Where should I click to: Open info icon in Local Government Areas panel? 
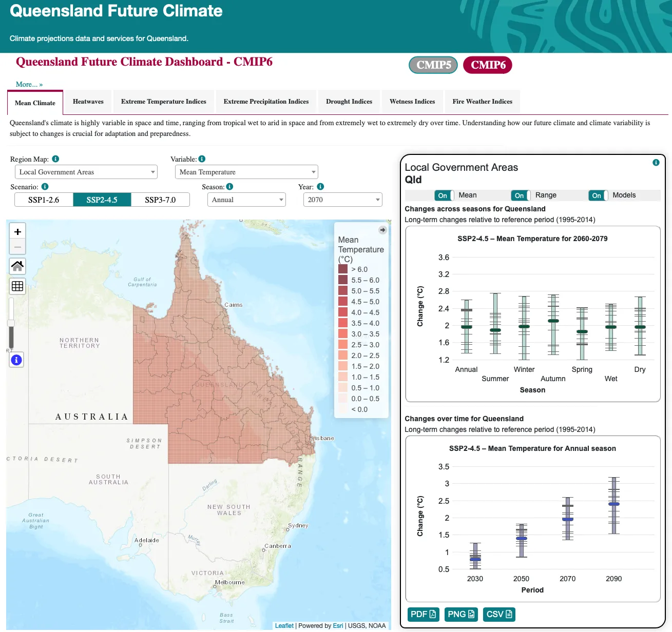click(656, 163)
